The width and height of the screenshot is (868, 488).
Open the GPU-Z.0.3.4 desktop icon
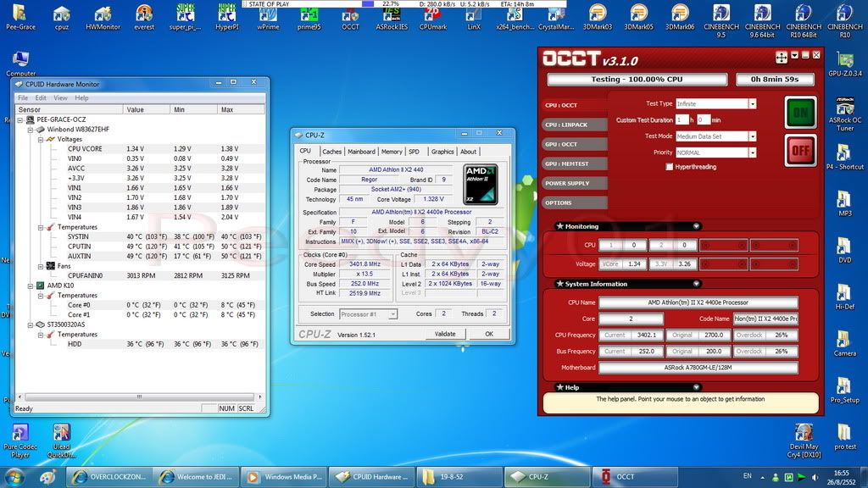pos(845,64)
